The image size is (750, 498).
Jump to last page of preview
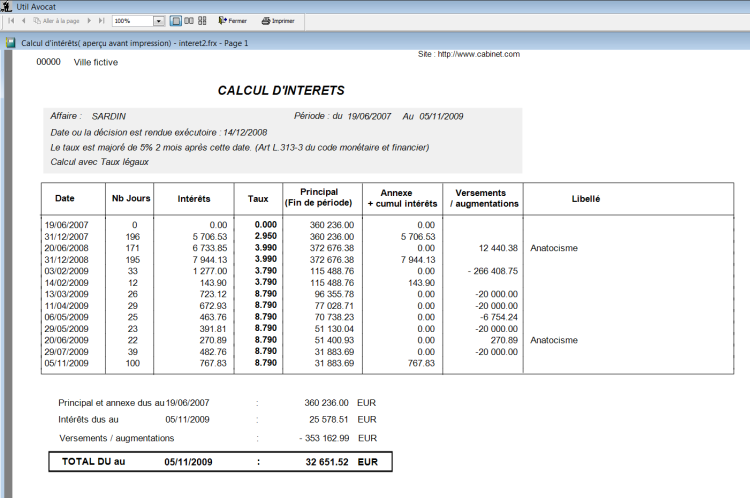tap(101, 21)
